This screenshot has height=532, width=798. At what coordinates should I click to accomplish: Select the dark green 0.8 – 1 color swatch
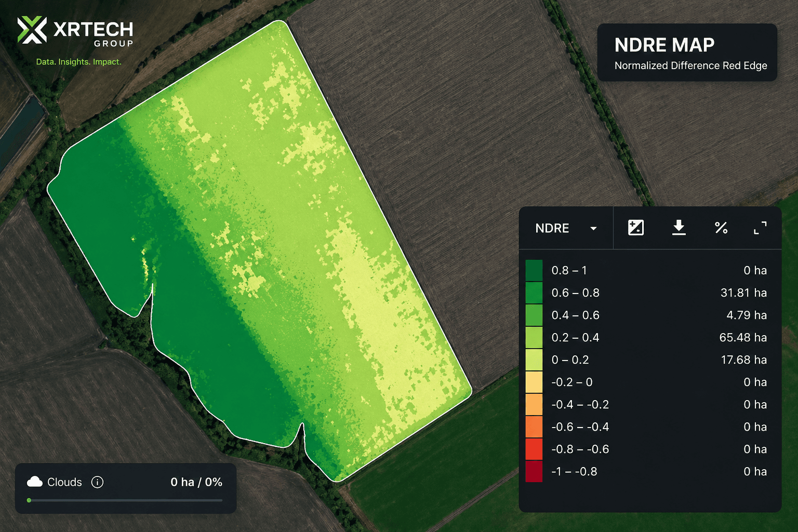point(534,270)
